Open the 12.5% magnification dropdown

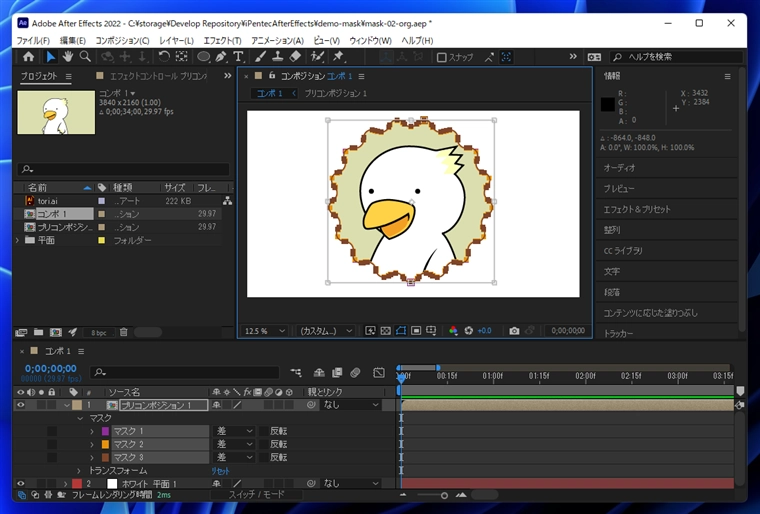coord(265,330)
